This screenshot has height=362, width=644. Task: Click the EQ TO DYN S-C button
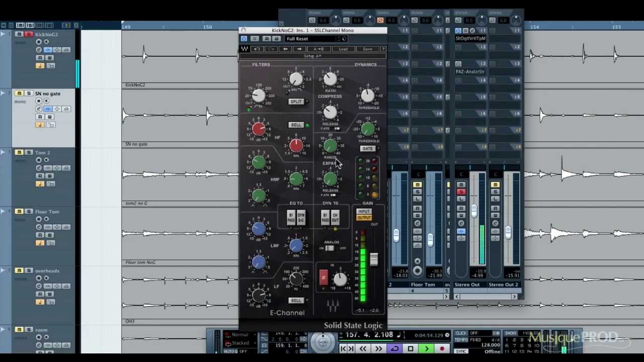[301, 218]
